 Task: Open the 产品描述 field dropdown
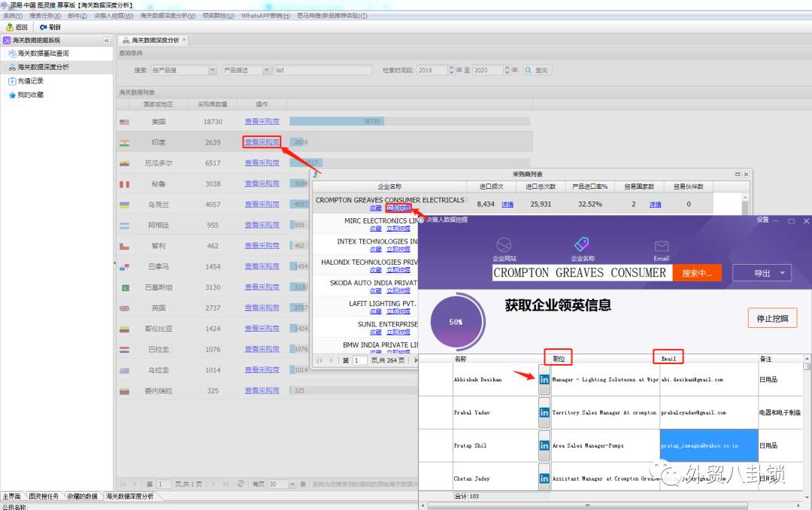(x=267, y=70)
